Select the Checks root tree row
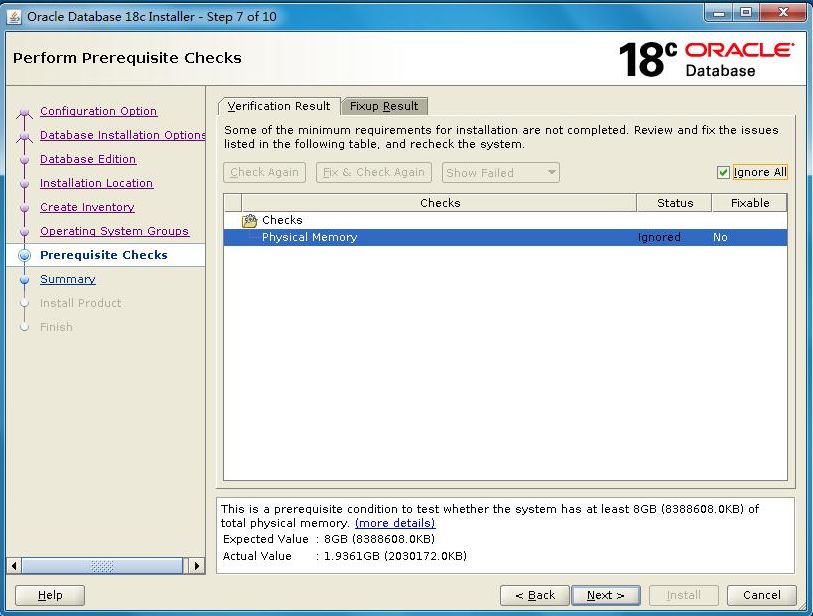The height and width of the screenshot is (616, 813). click(506, 220)
